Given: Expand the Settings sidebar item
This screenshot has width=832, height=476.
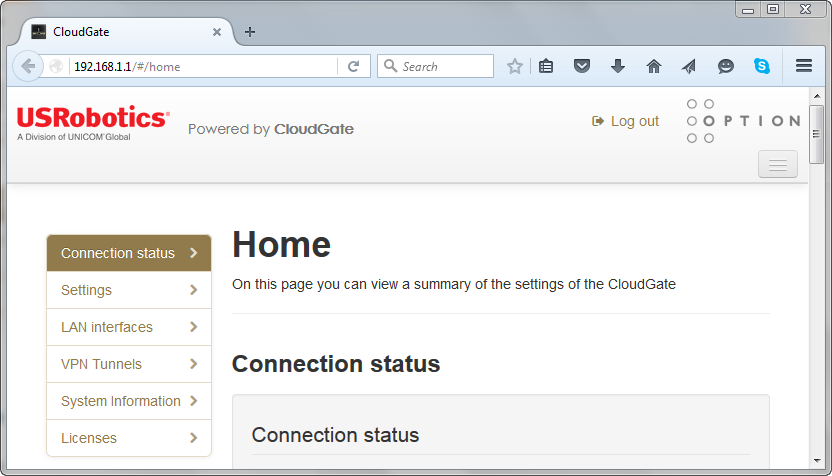Looking at the screenshot, I should click(x=129, y=290).
